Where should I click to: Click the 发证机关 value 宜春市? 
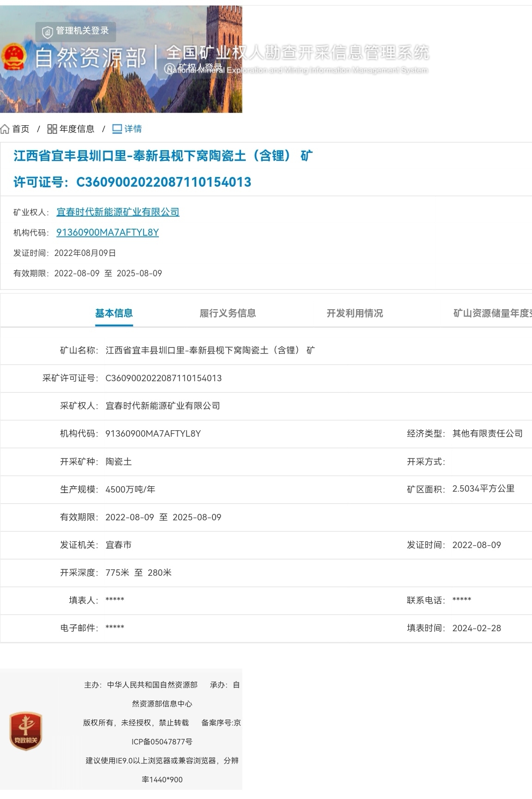[x=119, y=545]
